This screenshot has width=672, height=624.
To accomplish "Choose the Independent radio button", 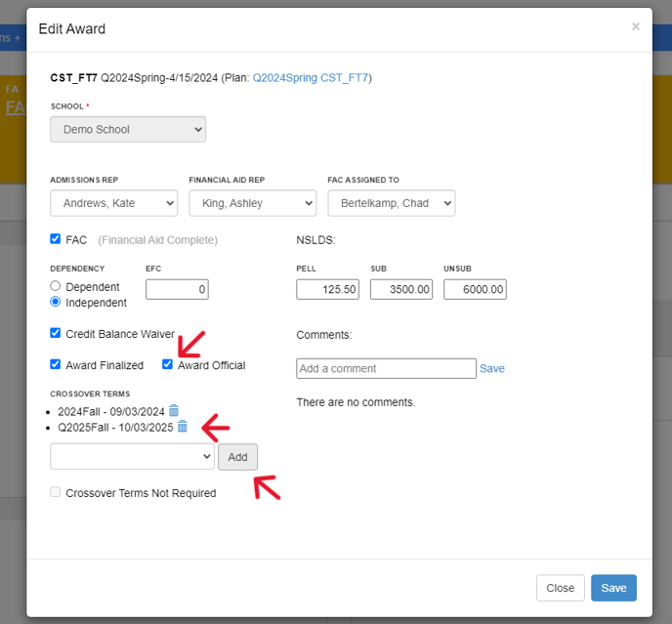I will (56, 303).
